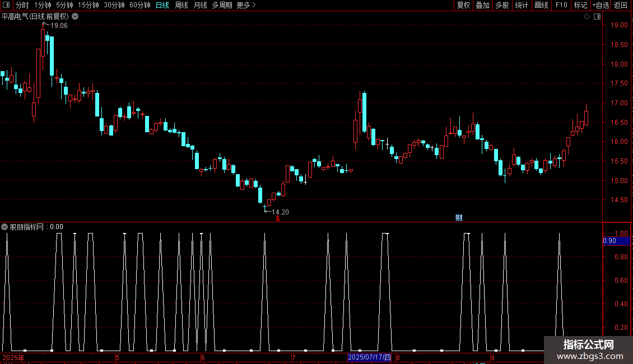
Task: Select the 30分钟 period tab
Action: tap(114, 5)
